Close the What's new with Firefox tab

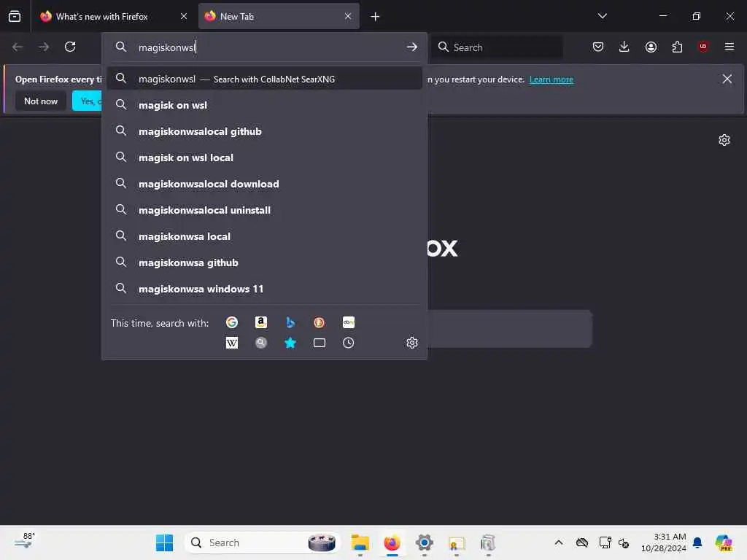click(x=184, y=16)
